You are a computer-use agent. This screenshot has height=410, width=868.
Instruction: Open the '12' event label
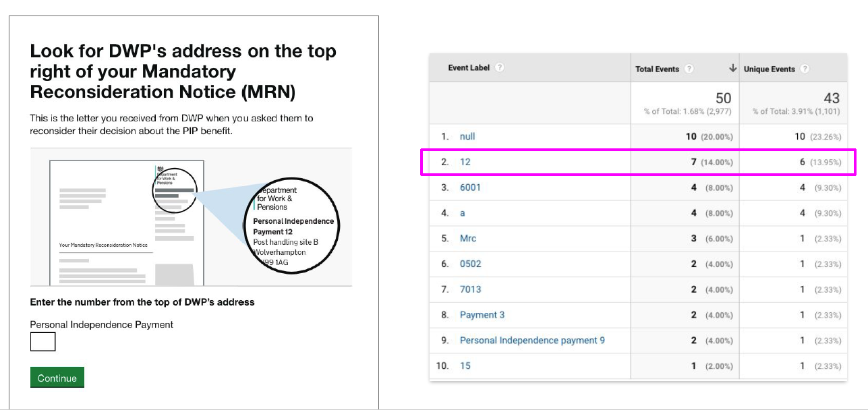(x=465, y=162)
